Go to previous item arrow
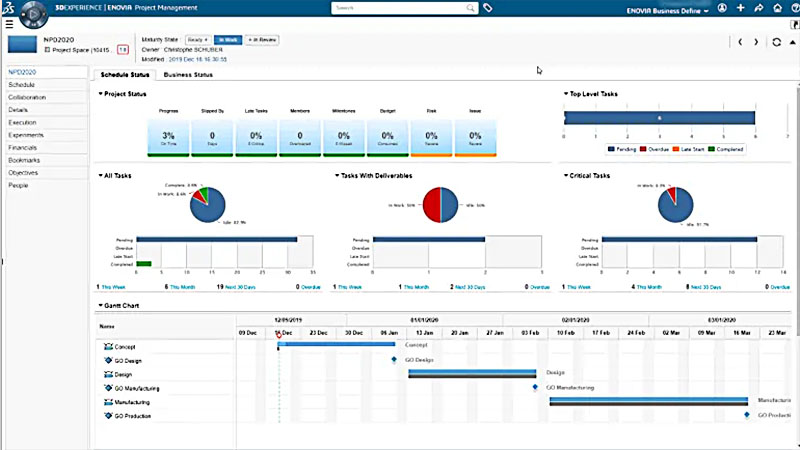 tap(740, 42)
